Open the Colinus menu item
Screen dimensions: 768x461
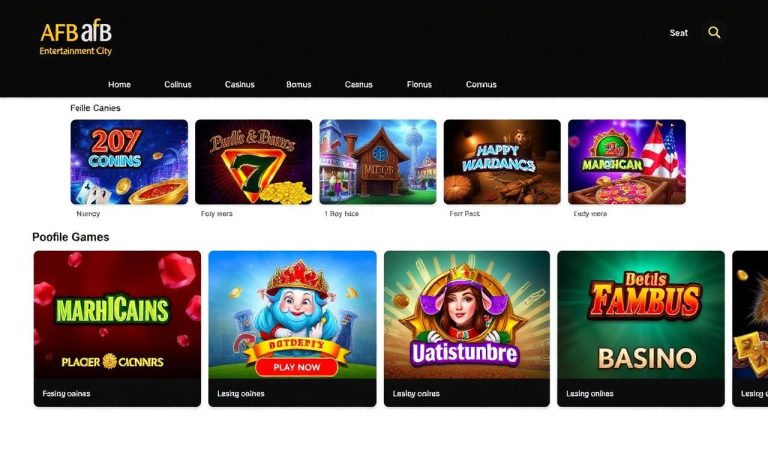coord(178,84)
